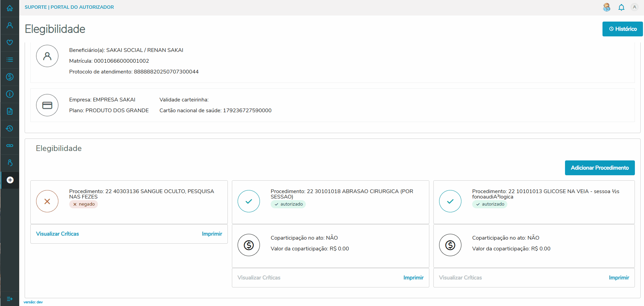Open the info circle sidebar icon
Viewport: 644px width, 306px height.
click(10, 94)
